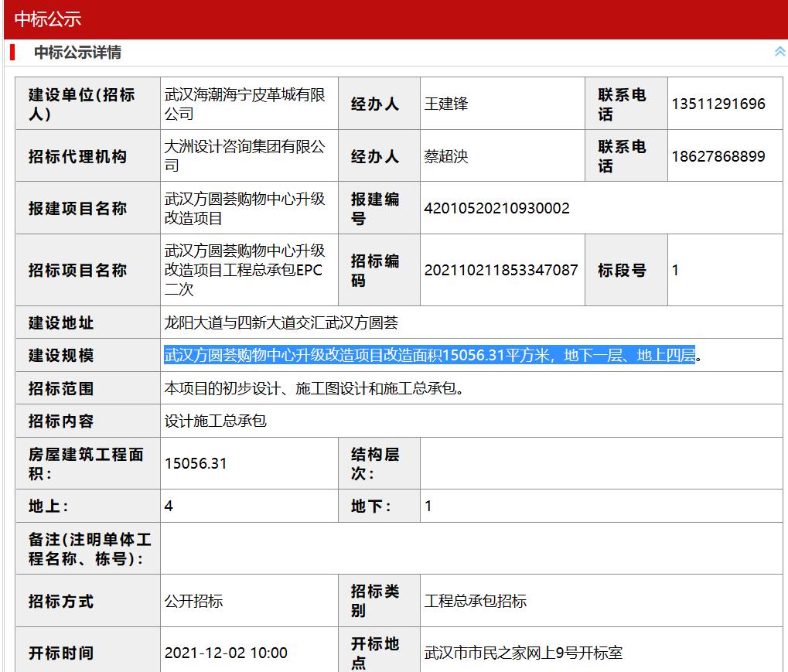Screen dimensions: 788x672
Task: Click the company name 武汉海潮海宁皮革城有限公司
Action: (x=244, y=104)
